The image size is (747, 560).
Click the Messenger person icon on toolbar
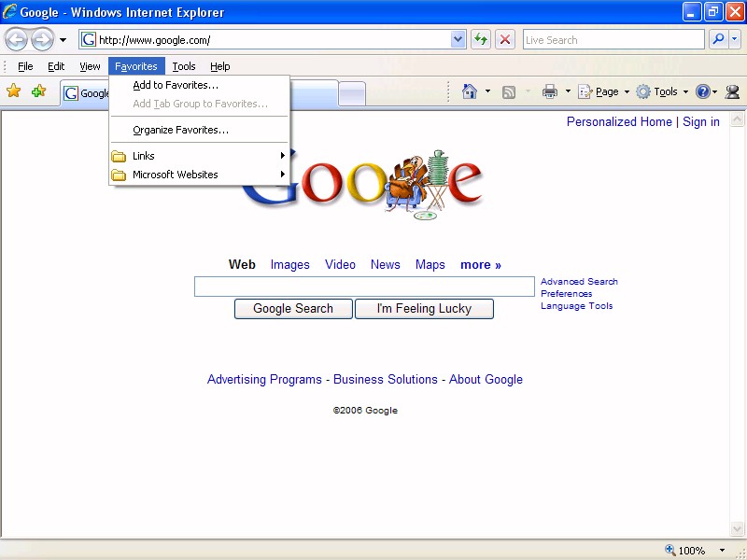[732, 91]
